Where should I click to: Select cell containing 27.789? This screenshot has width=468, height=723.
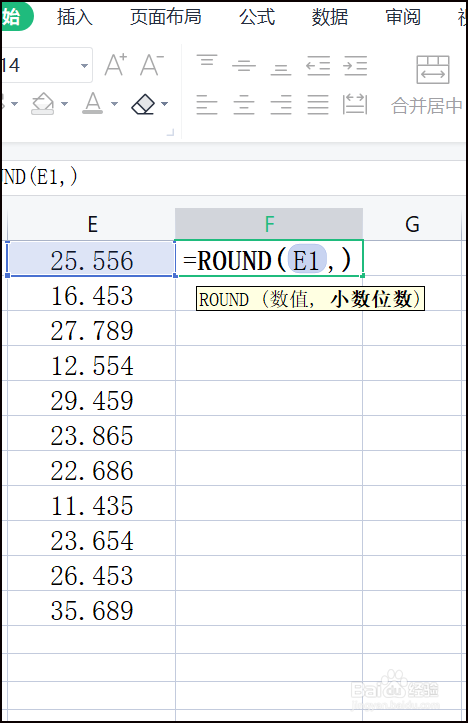pos(92,329)
